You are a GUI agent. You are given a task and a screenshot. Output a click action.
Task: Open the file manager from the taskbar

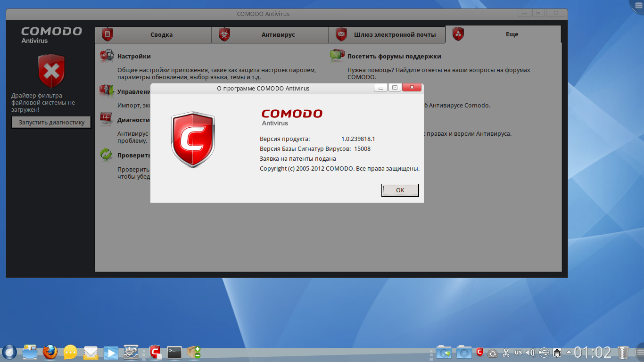tap(30, 352)
